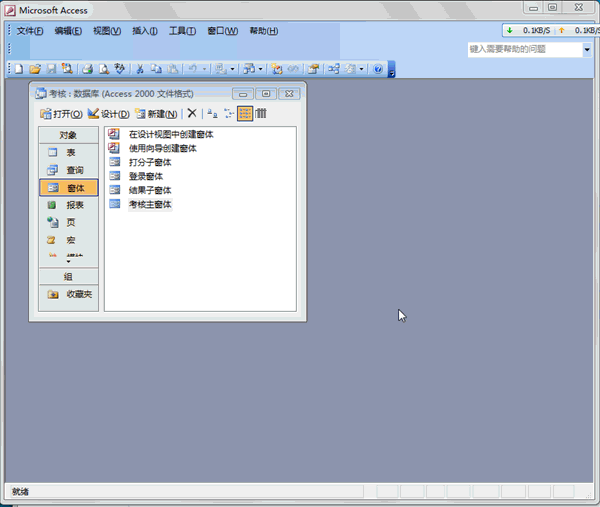This screenshot has width=600, height=507.
Task: Click the Cut scissors icon
Action: (x=140, y=69)
